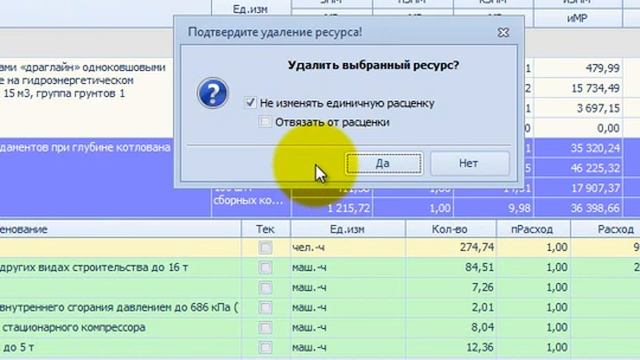The image size is (640, 360).
Task: Select quantity cell 274,74
Action: coord(451,247)
